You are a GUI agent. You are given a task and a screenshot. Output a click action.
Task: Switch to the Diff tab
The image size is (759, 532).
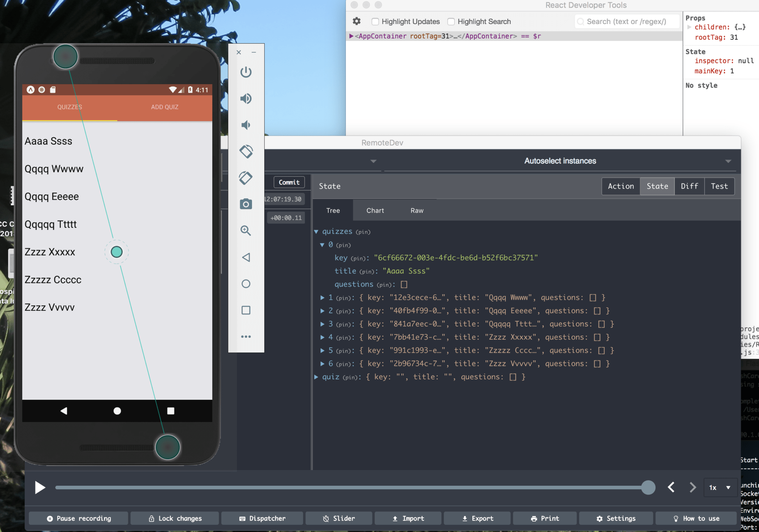coord(689,186)
